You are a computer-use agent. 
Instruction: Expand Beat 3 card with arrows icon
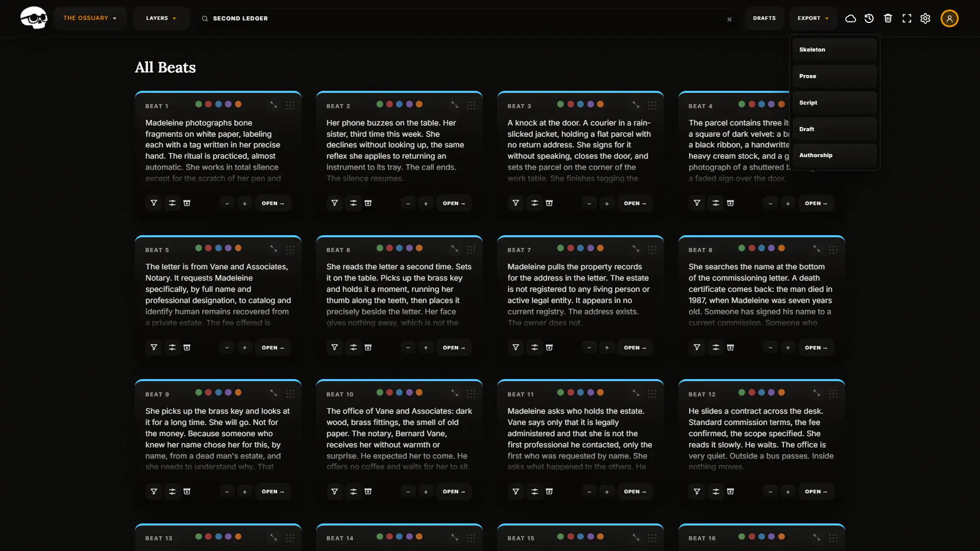(636, 105)
